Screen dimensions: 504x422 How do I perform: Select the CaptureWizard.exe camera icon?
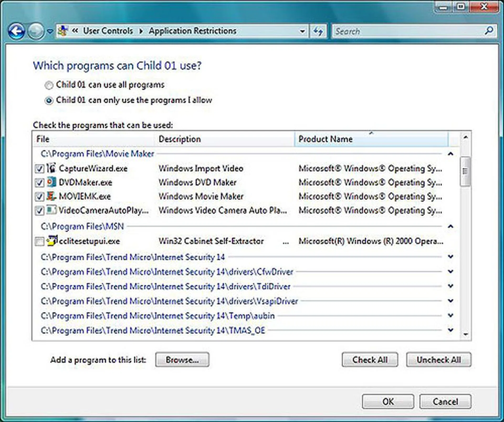[x=51, y=168]
